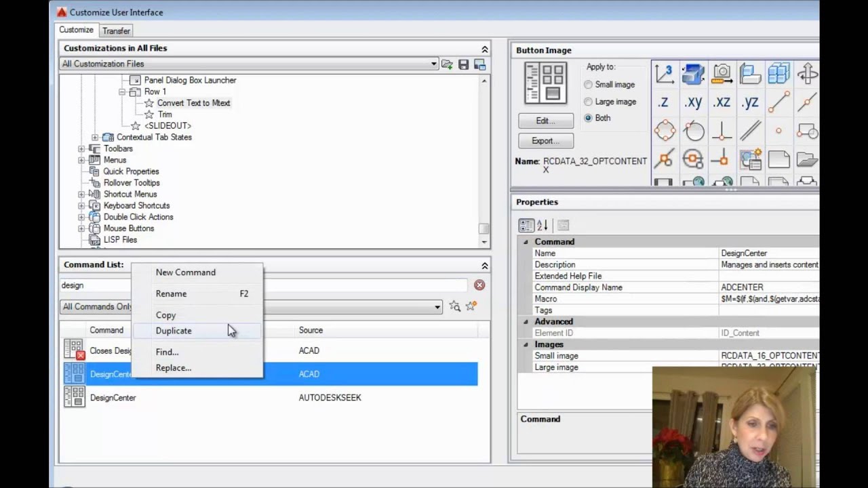This screenshot has height=488, width=868.
Task: Click the Command Display Name value ADCENTER
Action: (769, 287)
